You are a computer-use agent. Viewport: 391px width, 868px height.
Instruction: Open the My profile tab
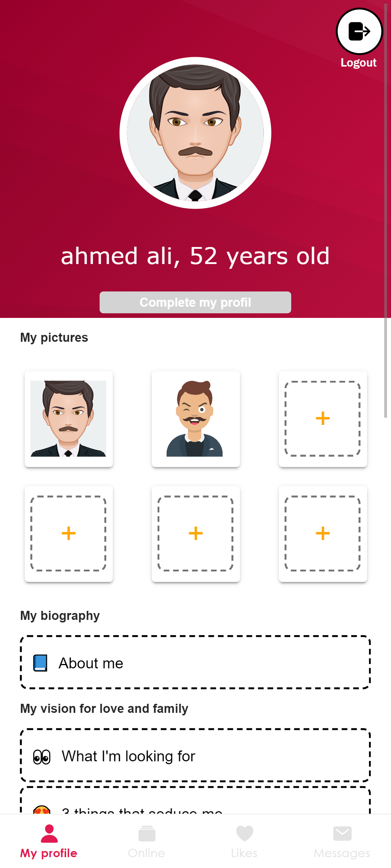point(49,841)
